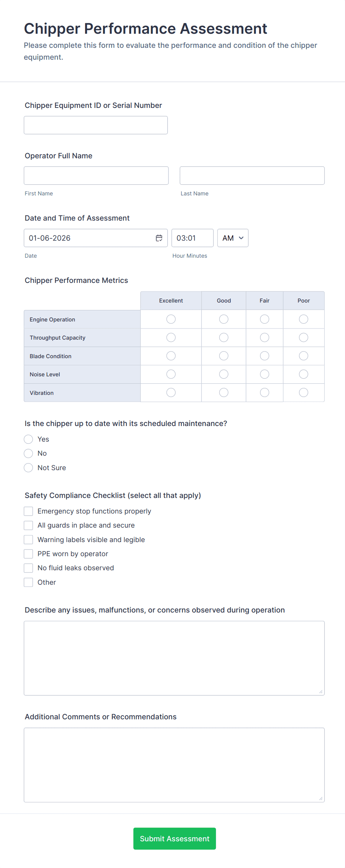The width and height of the screenshot is (345, 868).
Task: Click the issues and malfunctions description textarea
Action: 174,658
